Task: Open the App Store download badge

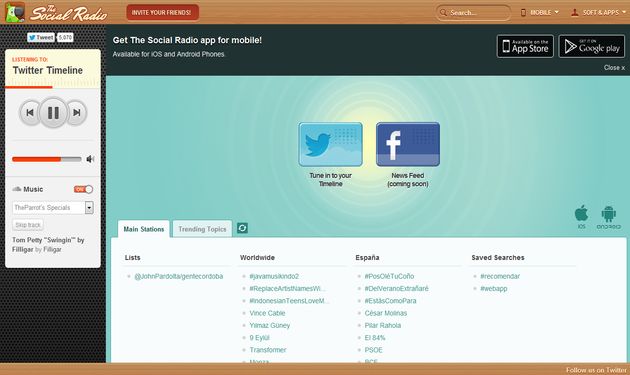Action: tap(525, 46)
